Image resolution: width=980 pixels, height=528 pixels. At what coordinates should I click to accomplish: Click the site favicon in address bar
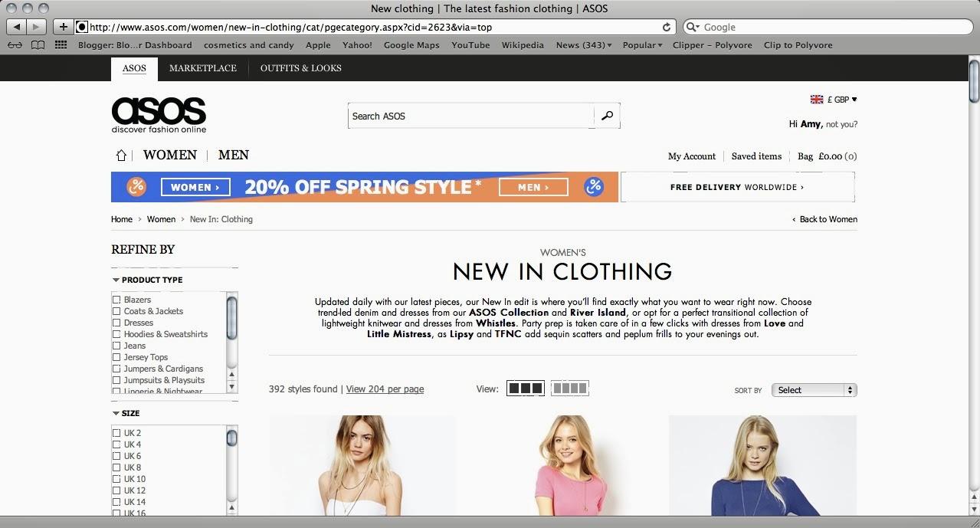tap(82, 27)
